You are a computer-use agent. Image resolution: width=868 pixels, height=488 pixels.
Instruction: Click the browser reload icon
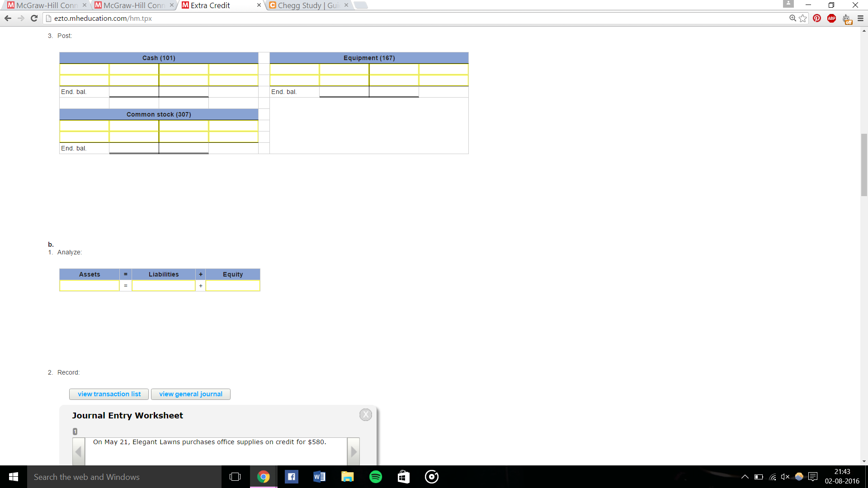[x=34, y=19]
